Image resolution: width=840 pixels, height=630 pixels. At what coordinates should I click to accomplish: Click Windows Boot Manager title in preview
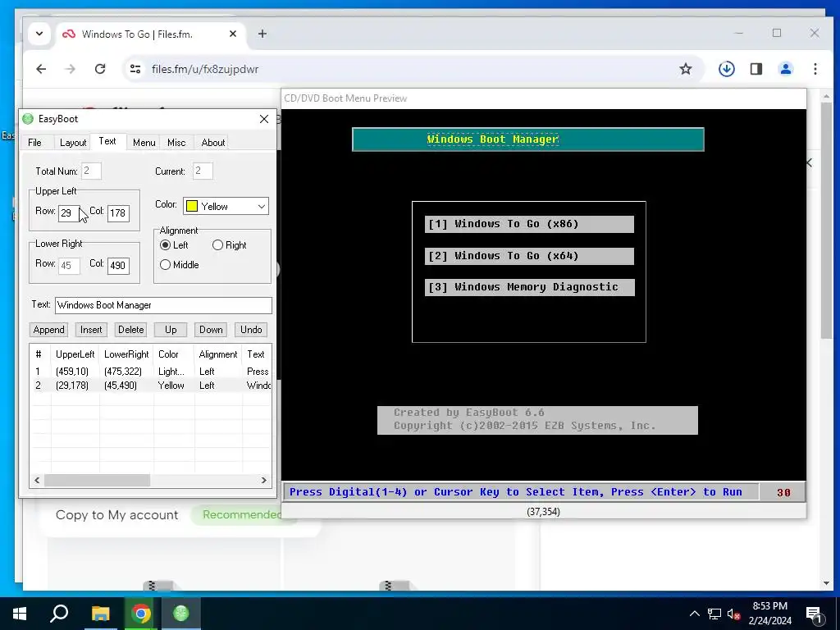(492, 139)
